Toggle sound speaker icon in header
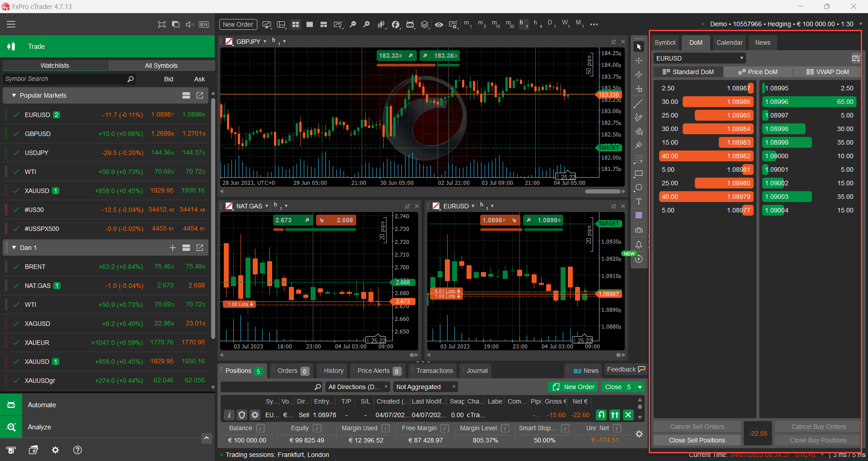The width and height of the screenshot is (868, 461). pos(190,24)
